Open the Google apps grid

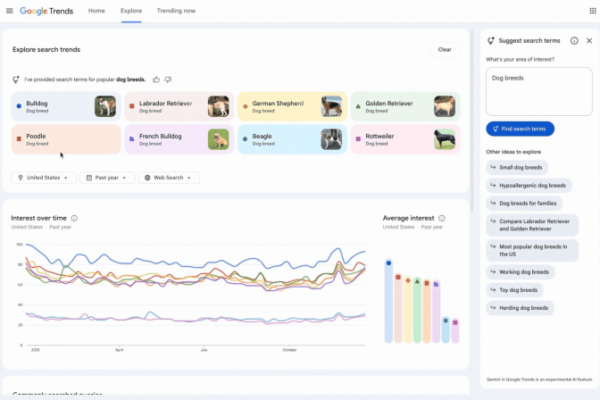click(590, 10)
